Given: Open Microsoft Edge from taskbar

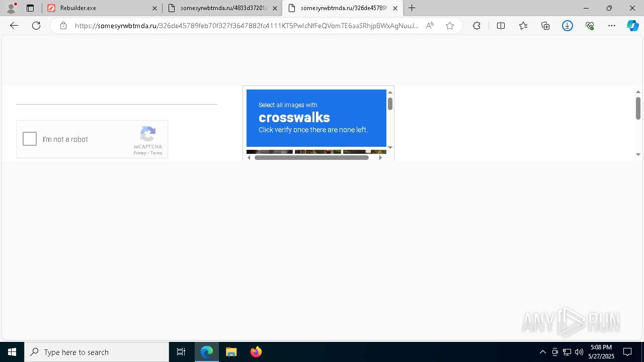Looking at the screenshot, I should (x=207, y=352).
